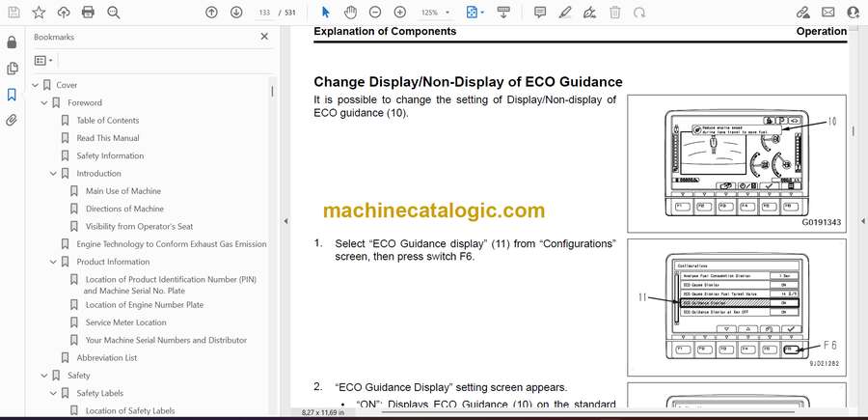Image resolution: width=868 pixels, height=420 pixels.
Task: Click the Rotate page icon
Action: [639, 13]
